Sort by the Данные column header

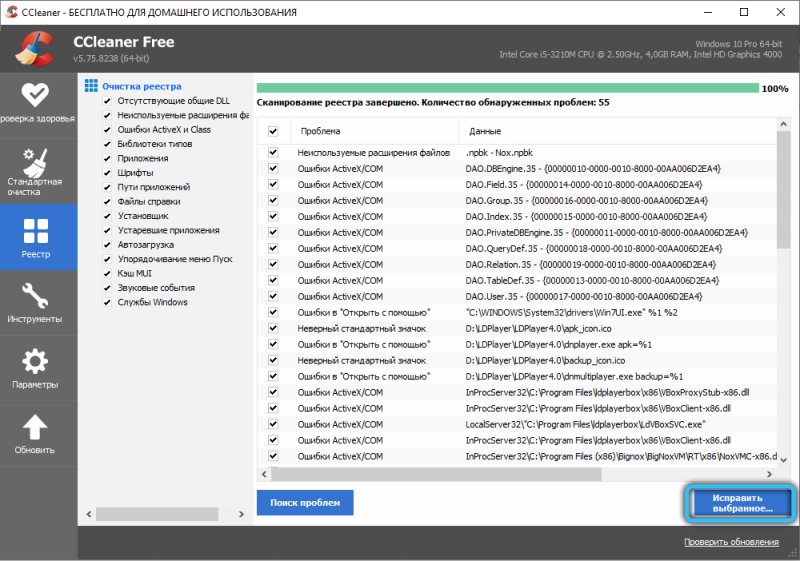(617, 131)
